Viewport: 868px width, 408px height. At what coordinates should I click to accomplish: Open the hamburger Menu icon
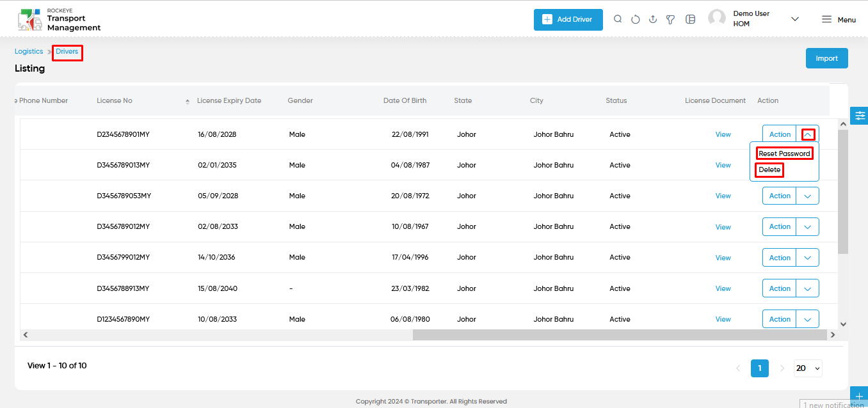[x=827, y=19]
